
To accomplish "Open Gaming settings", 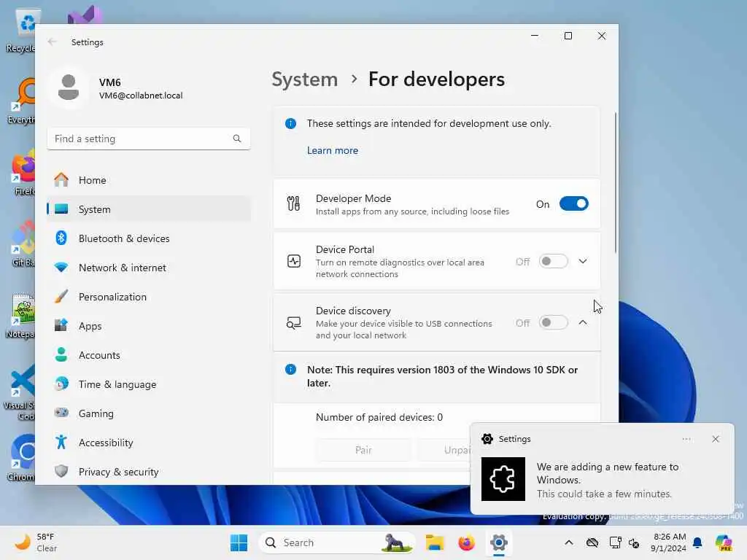I will point(149,413).
